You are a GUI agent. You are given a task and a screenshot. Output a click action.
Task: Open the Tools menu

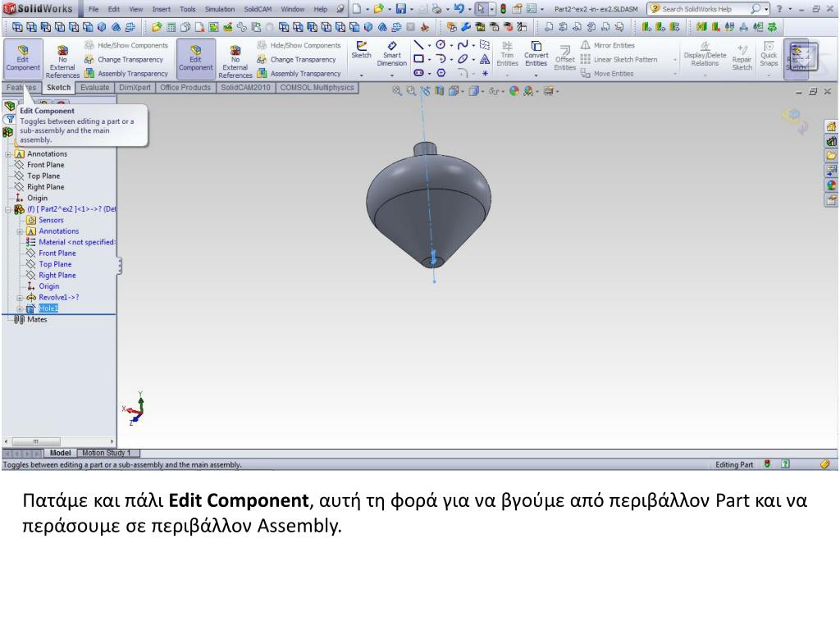188,9
